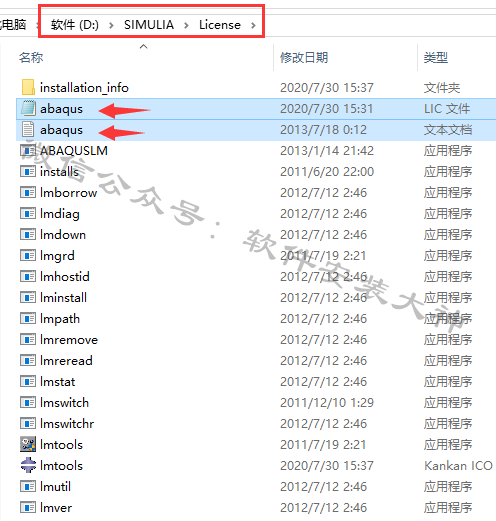Viewport: 496px width, 521px height.
Task: Expand the chevron after 软件 (D:) in path
Action: coord(111,25)
